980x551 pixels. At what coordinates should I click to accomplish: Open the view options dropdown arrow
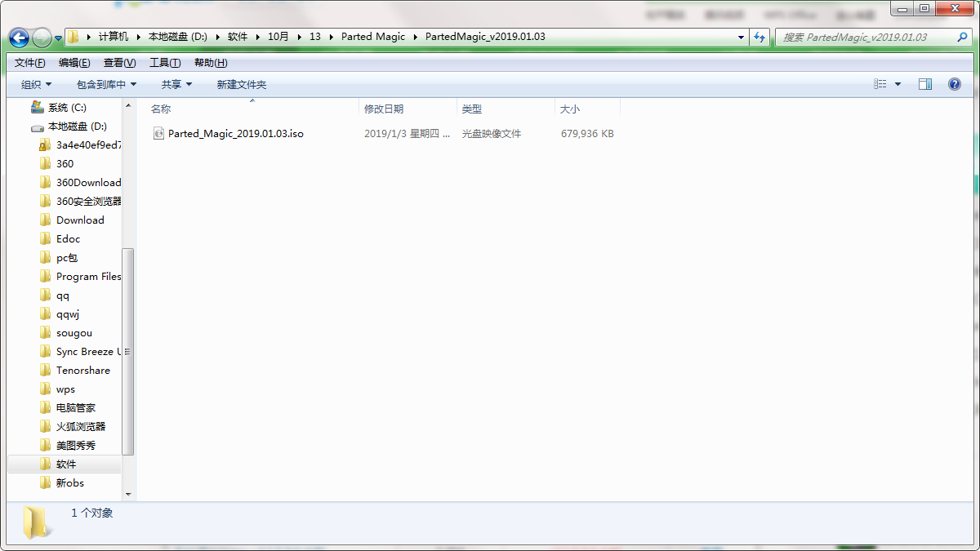click(898, 84)
